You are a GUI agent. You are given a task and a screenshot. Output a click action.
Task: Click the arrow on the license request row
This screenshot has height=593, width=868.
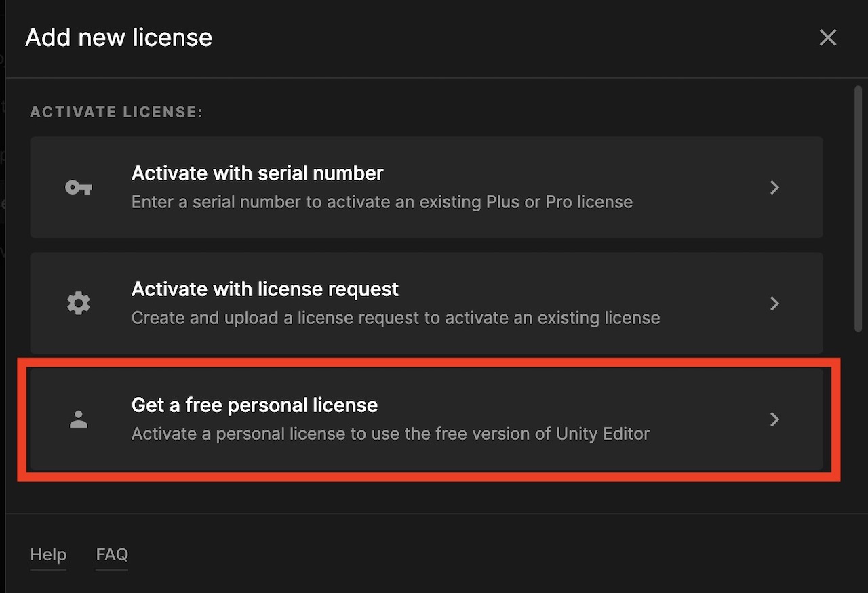pyautogui.click(x=774, y=304)
